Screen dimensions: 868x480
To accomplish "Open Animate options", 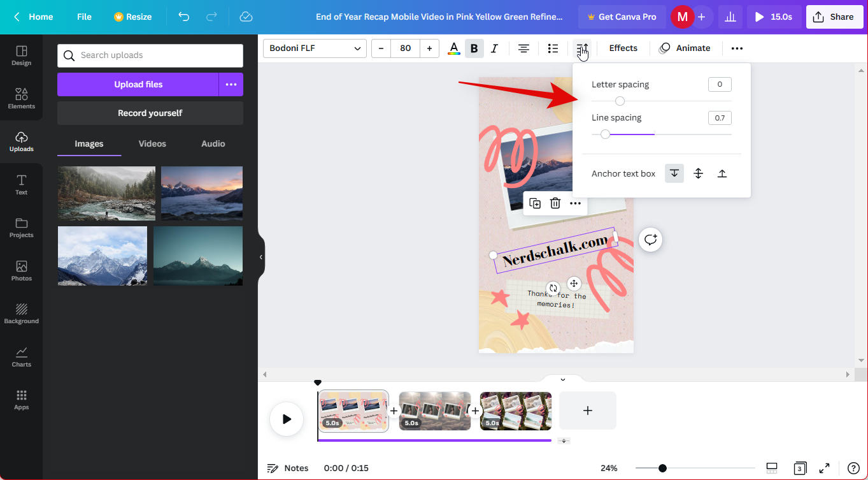I will 685,48.
